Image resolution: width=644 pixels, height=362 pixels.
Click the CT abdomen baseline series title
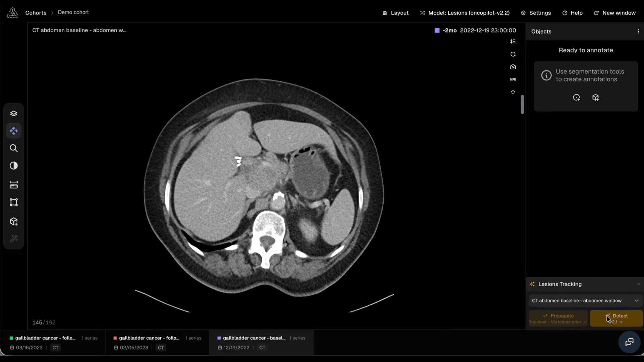79,30
